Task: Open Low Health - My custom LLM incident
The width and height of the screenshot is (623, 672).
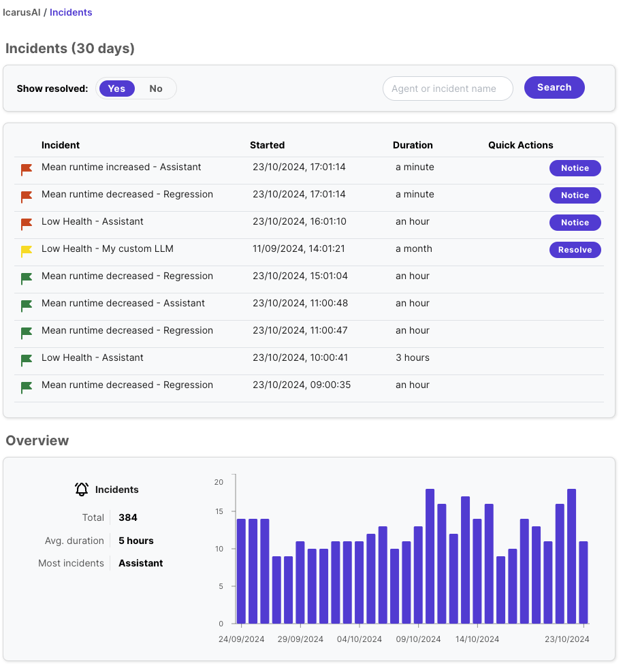Action: (x=108, y=249)
